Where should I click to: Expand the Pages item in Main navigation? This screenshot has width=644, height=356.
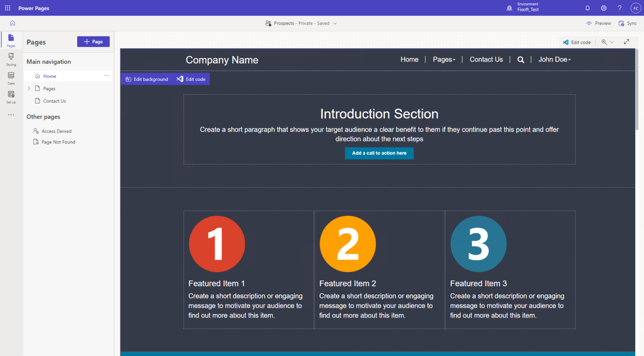coord(29,88)
